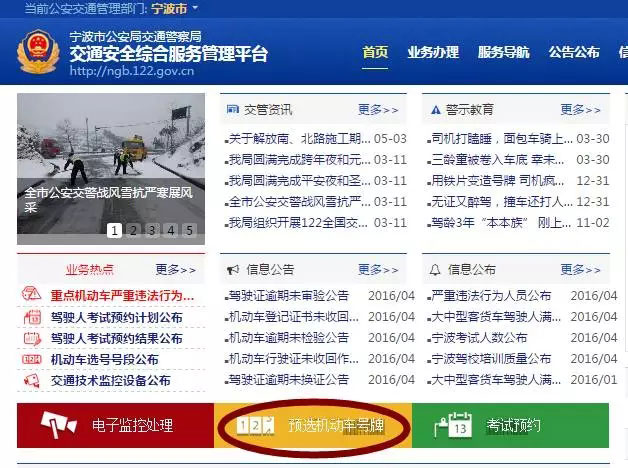Click the calendar icon in 考试预约
The height and width of the screenshot is (468, 628).
(x=453, y=425)
